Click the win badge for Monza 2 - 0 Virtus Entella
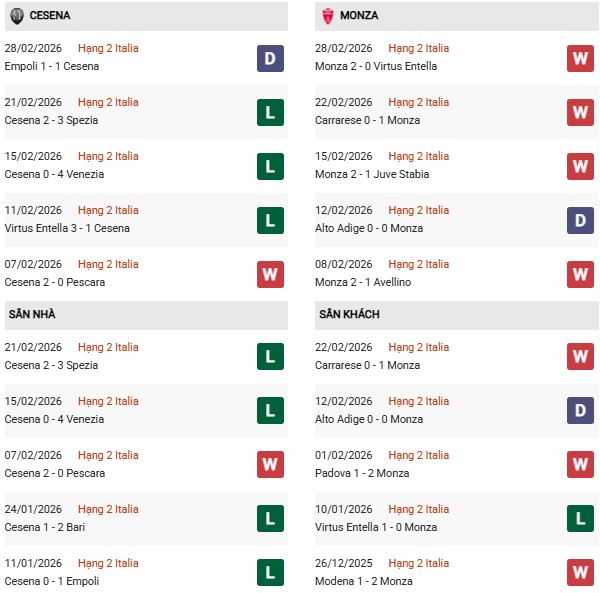The height and width of the screenshot is (593, 600). tap(580, 58)
